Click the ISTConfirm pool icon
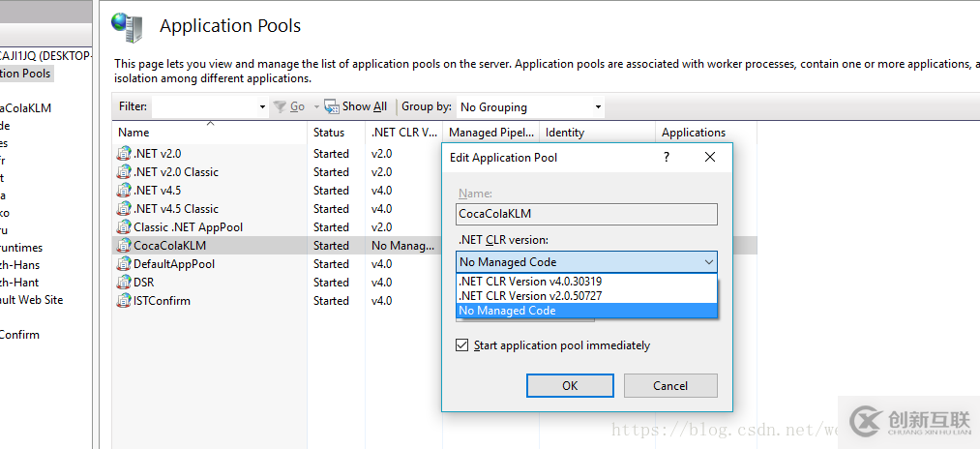Screen dimensions: 980x449 124,300
